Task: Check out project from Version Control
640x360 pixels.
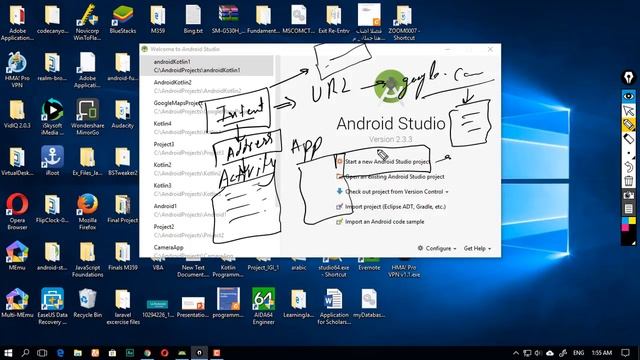Action: (x=392, y=191)
